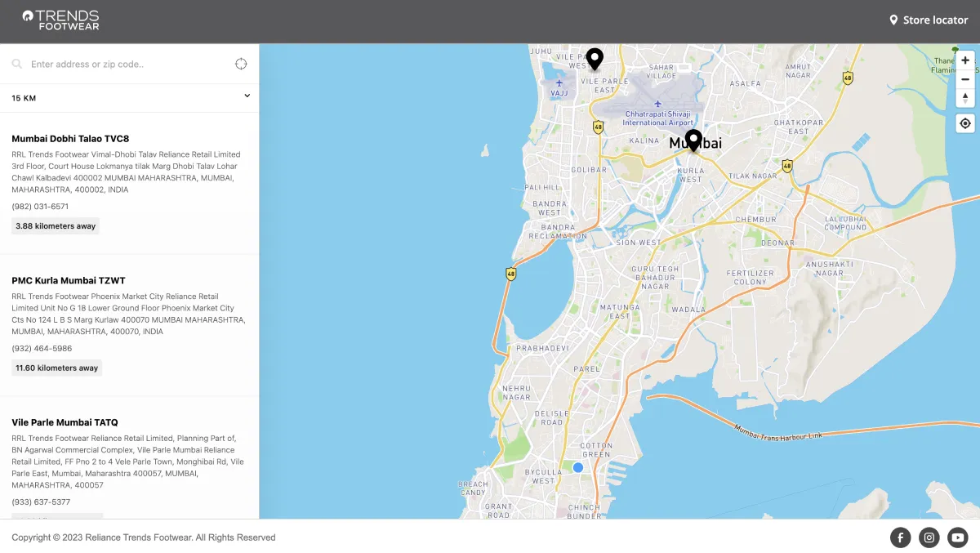The image size is (980, 553).
Task: Click the blue current location dot
Action: pos(578,467)
